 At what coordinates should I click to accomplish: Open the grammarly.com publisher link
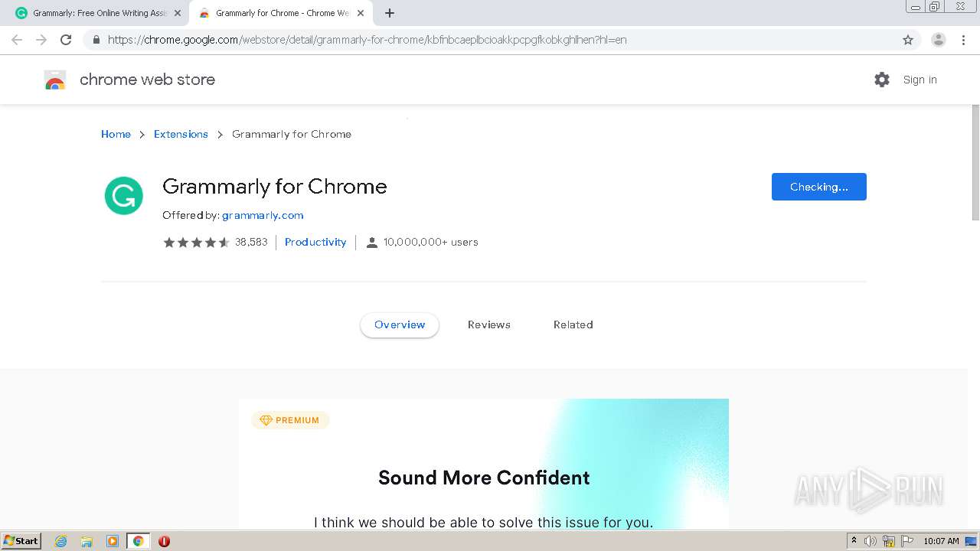coord(263,215)
